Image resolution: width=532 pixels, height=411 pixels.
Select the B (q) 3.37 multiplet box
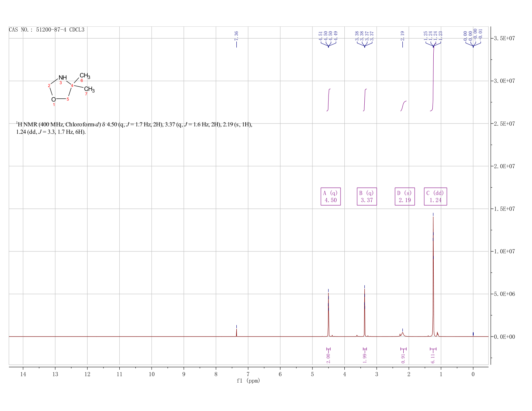pos(367,196)
